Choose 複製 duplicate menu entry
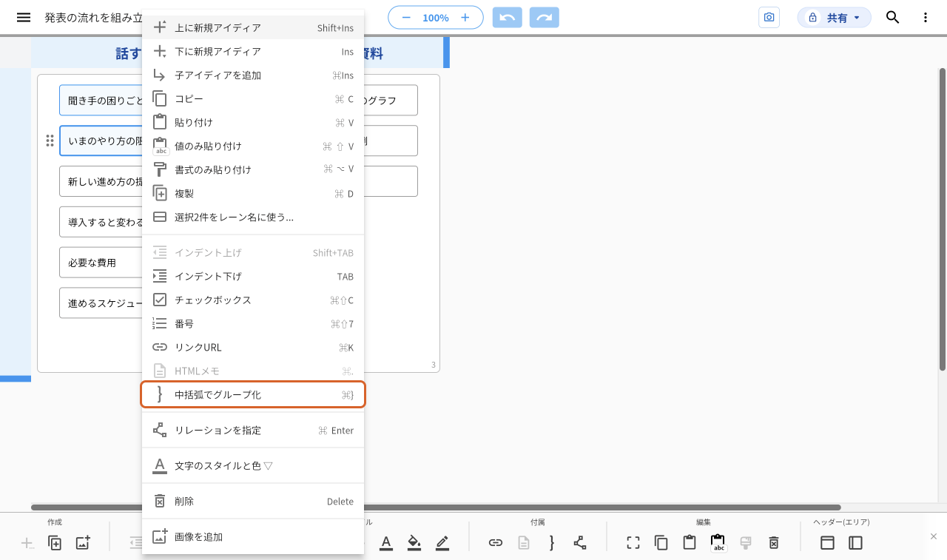 point(253,193)
